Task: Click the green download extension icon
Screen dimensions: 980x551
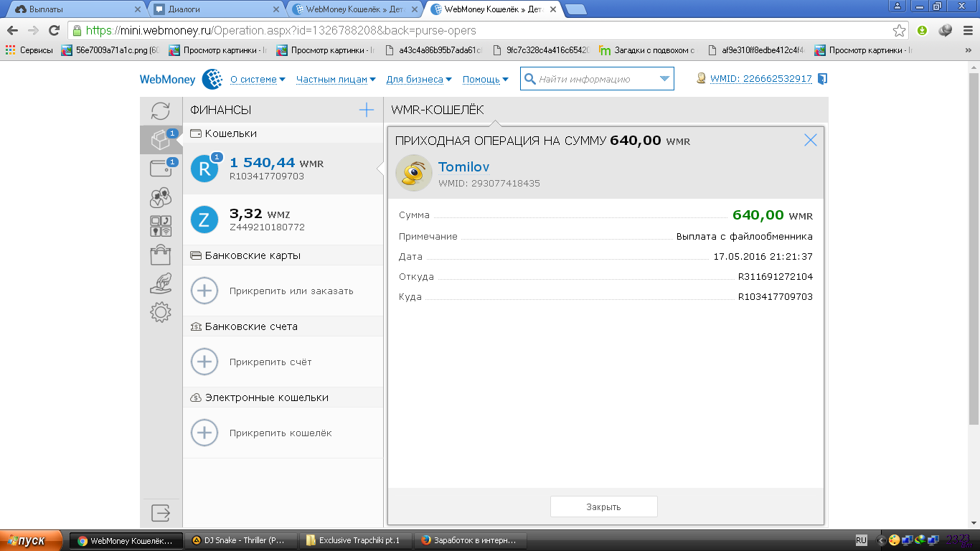Action: [923, 31]
